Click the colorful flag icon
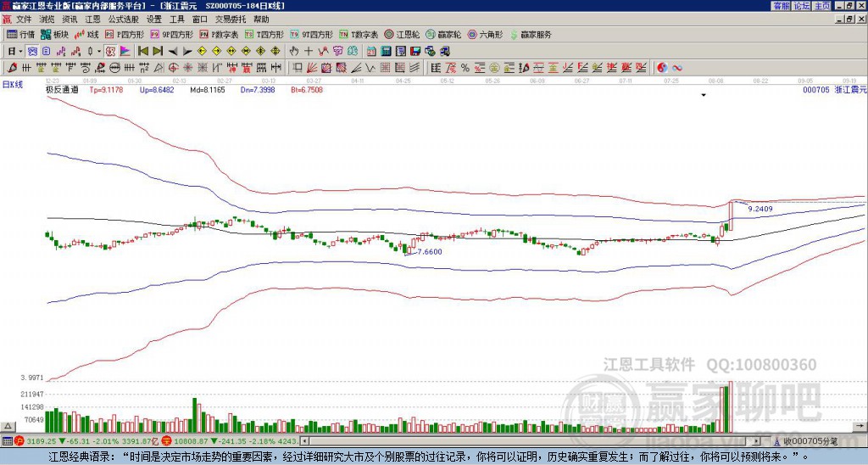The height and width of the screenshot is (465, 868). tap(125, 52)
